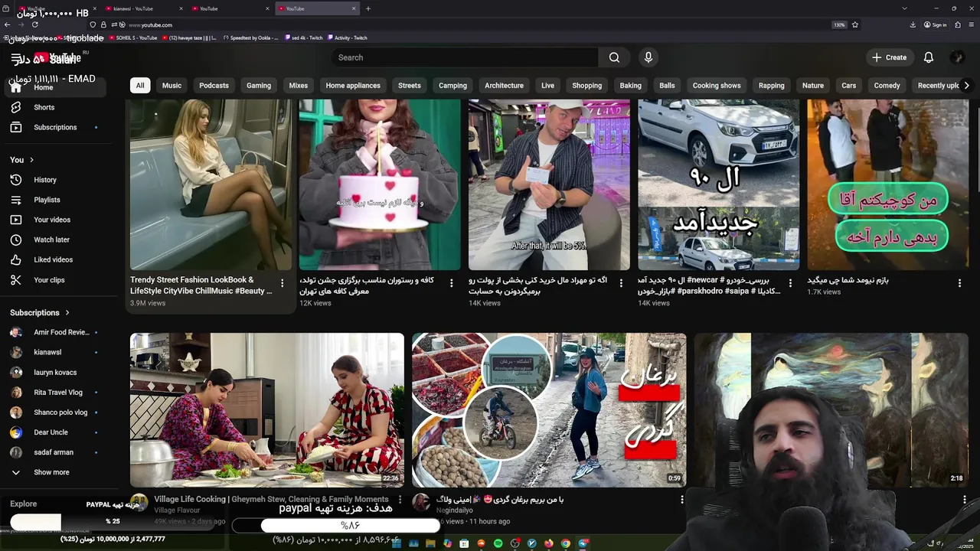Click the Search input field
980x551 pixels.
[465, 57]
